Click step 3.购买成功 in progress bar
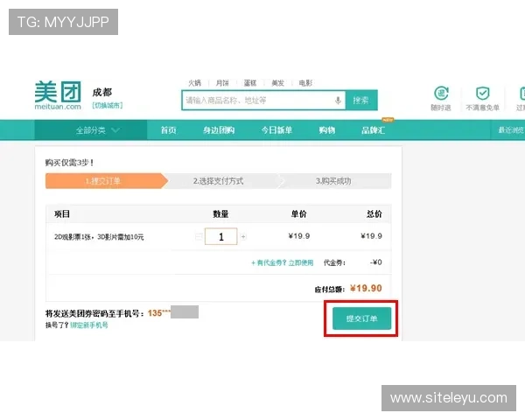The width and height of the screenshot is (525, 420). tap(334, 181)
